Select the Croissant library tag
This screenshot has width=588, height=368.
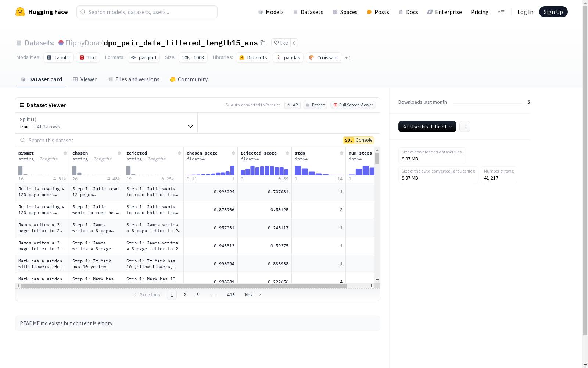324,57
